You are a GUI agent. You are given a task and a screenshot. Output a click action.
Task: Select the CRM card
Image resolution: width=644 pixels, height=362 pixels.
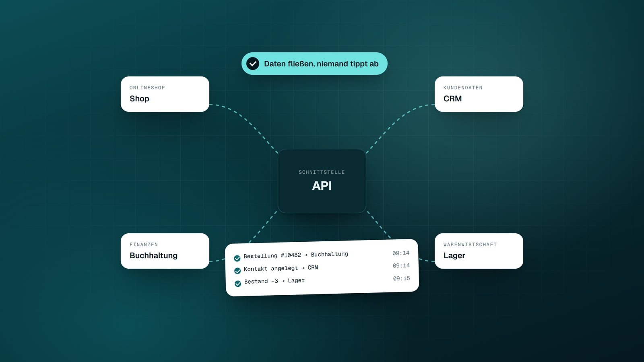pos(479,94)
